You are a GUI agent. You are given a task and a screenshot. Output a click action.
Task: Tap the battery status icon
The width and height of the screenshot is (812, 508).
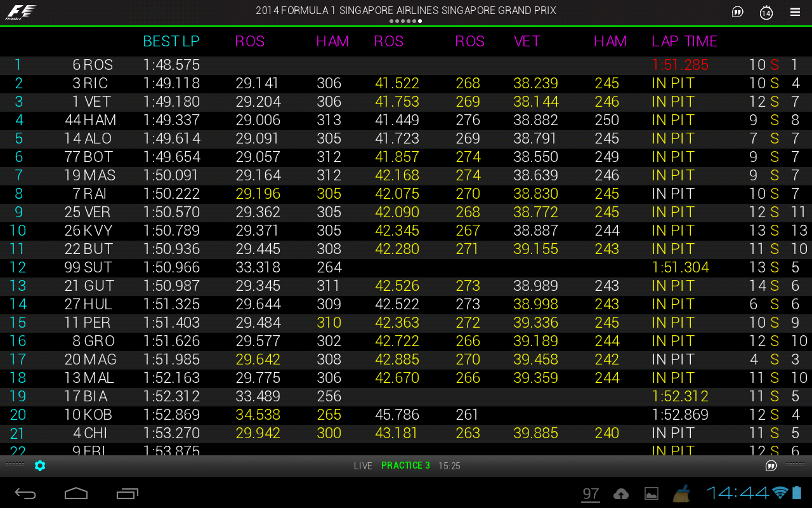coord(797,492)
